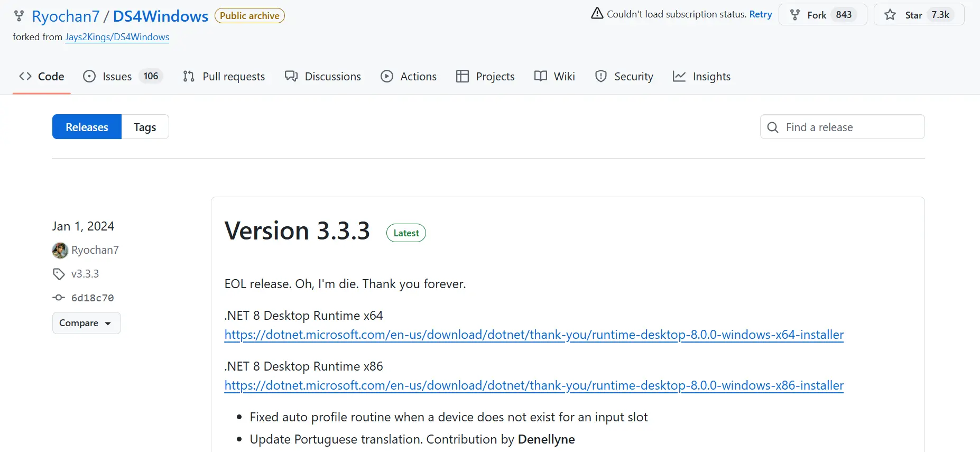Select the Releases view button
Screen dimensions: 980x452
click(x=87, y=127)
